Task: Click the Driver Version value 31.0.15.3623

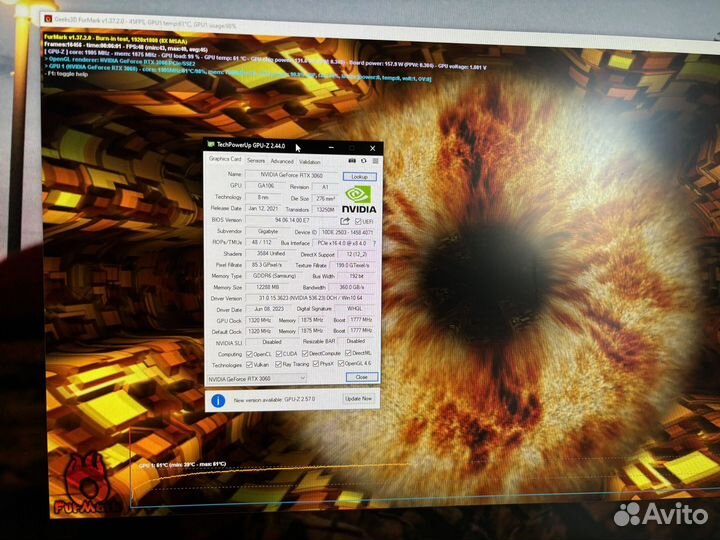Action: (310, 298)
